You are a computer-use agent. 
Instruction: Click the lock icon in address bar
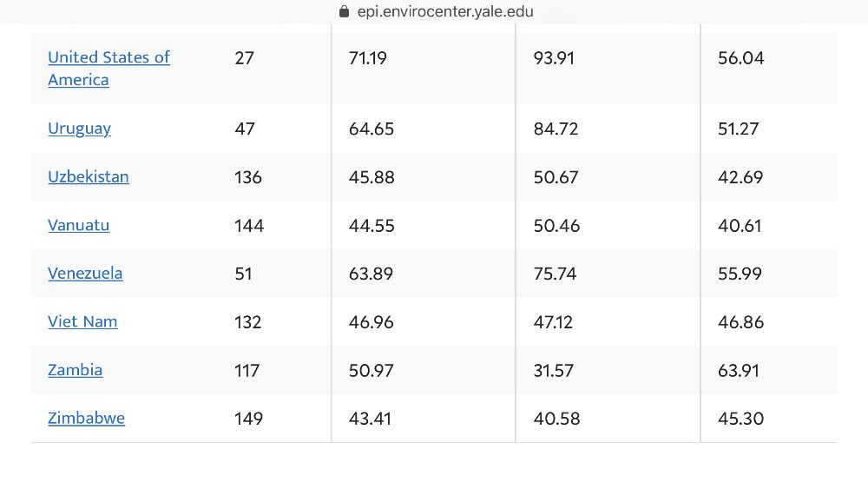[x=344, y=11]
